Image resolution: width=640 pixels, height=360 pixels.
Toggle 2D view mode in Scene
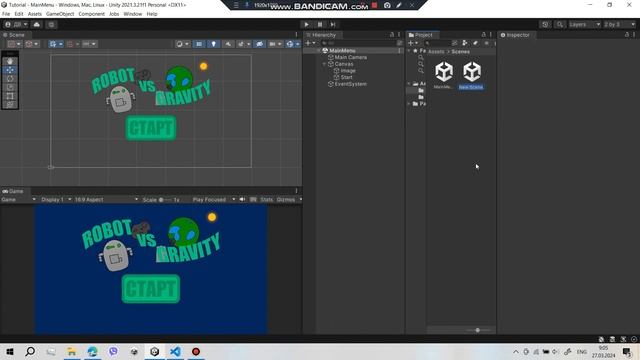pos(199,44)
